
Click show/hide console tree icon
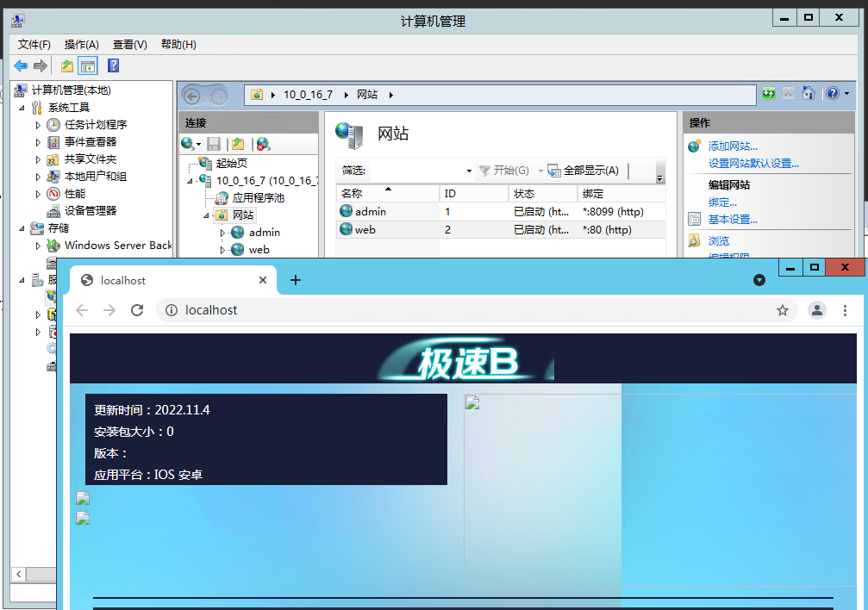pyautogui.click(x=88, y=66)
